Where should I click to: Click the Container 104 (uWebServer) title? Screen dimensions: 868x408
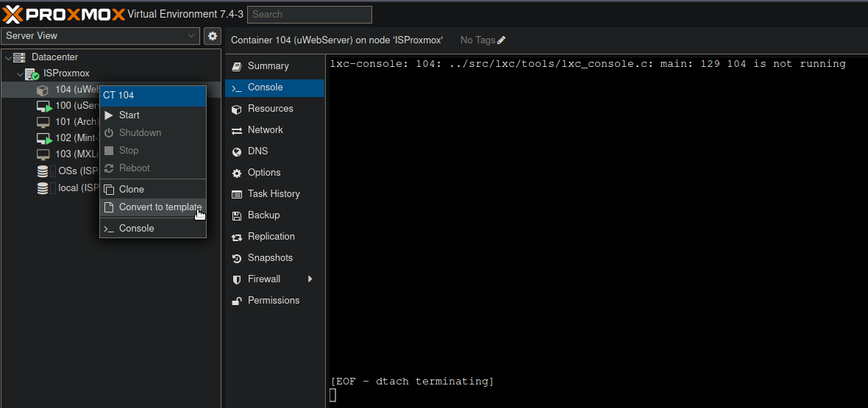[337, 40]
